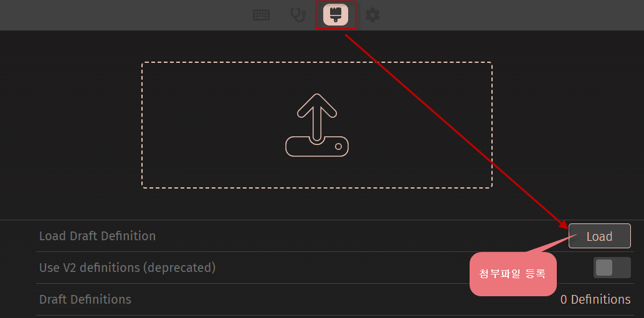
Task: Open the Key Tester stethoscope icon
Action: 298,15
